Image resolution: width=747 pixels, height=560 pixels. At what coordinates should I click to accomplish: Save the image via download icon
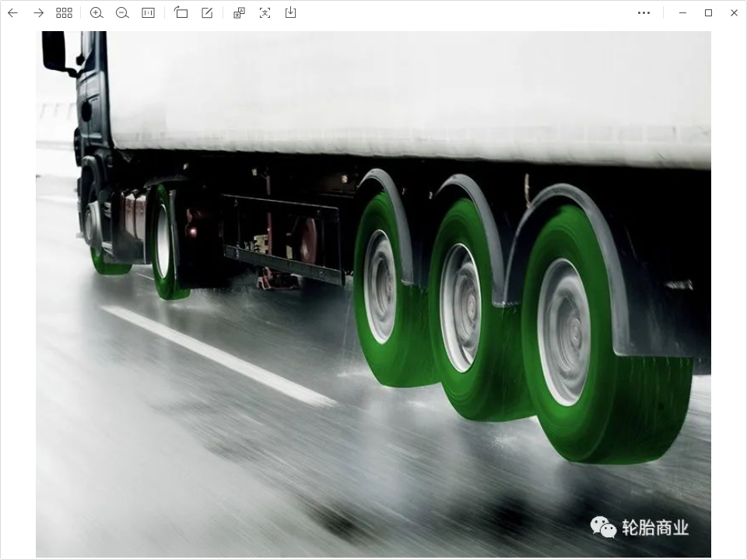[290, 13]
